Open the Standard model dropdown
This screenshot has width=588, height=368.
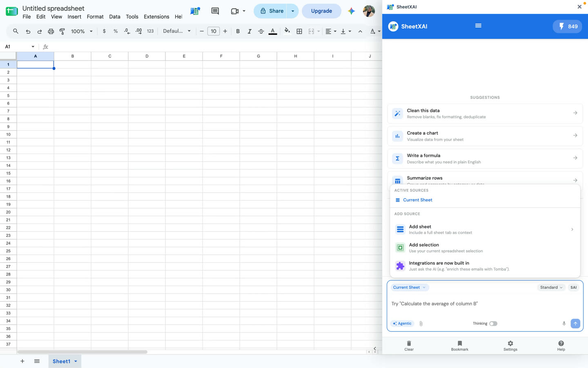[x=551, y=287]
